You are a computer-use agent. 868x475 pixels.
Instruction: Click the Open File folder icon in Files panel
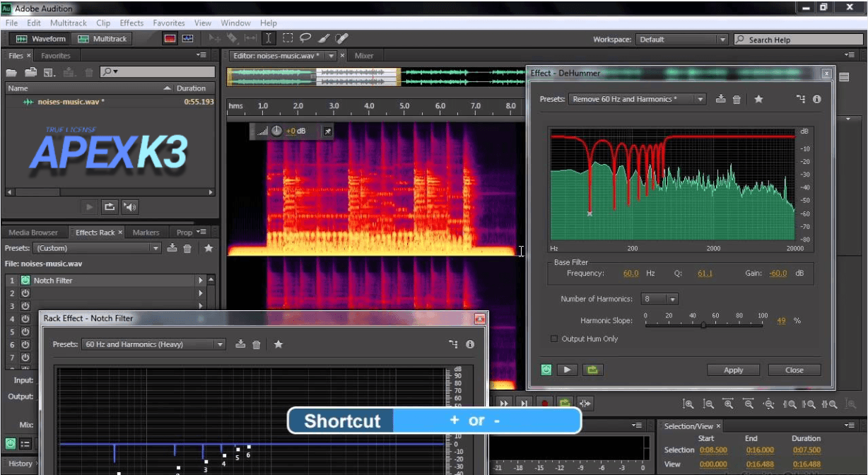pyautogui.click(x=12, y=72)
